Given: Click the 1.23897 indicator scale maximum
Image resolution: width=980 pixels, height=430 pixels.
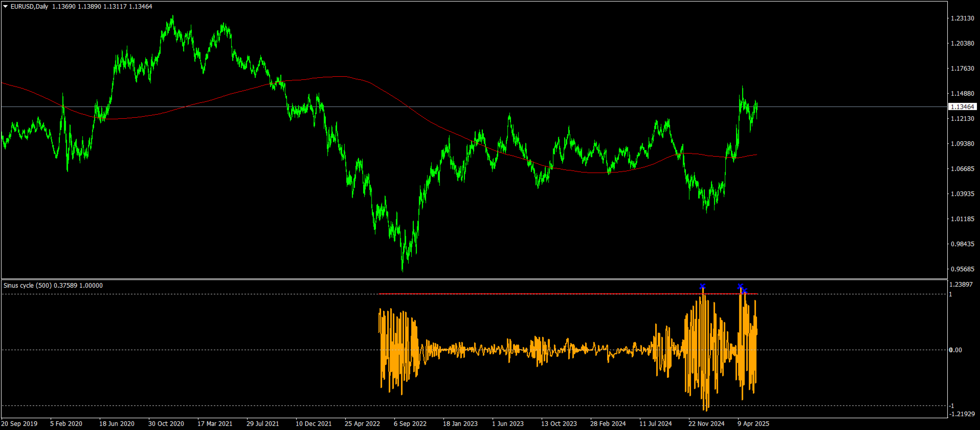Looking at the screenshot, I should point(961,285).
